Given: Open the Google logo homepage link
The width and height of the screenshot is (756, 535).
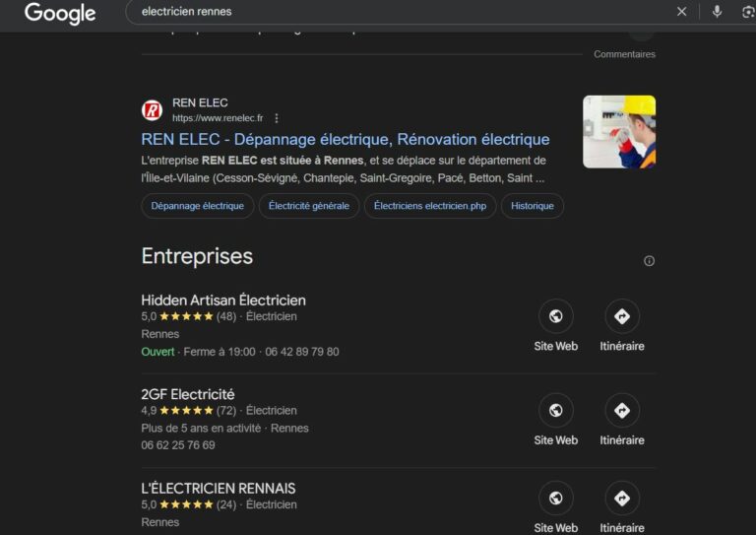Looking at the screenshot, I should point(60,13).
